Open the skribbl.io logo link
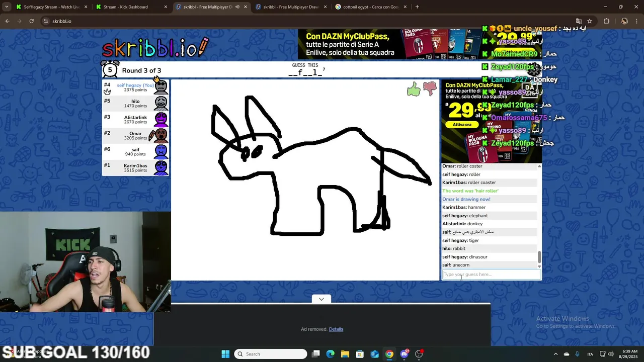 [x=155, y=48]
